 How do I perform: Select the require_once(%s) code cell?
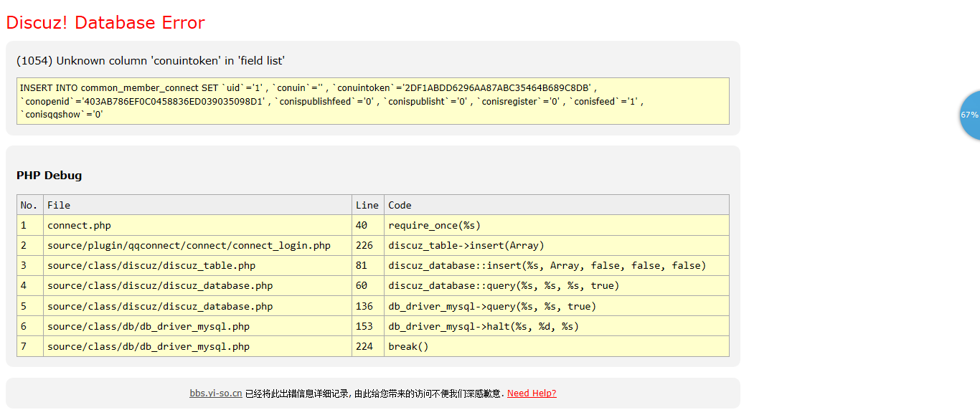pyautogui.click(x=434, y=225)
